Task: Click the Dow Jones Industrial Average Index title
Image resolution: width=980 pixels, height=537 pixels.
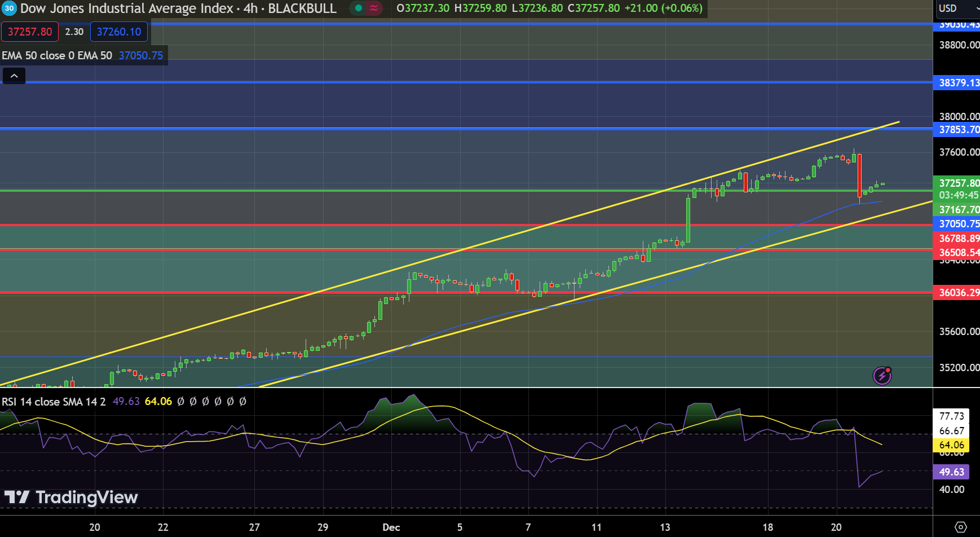Action: (127, 8)
